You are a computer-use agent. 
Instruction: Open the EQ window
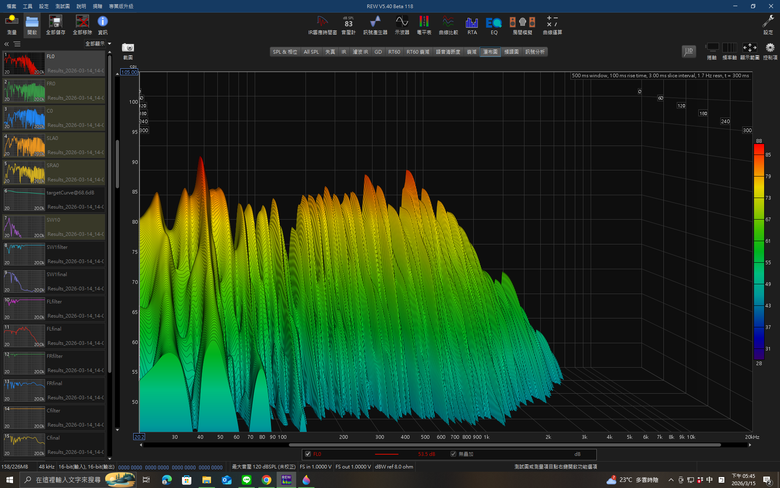pyautogui.click(x=493, y=22)
